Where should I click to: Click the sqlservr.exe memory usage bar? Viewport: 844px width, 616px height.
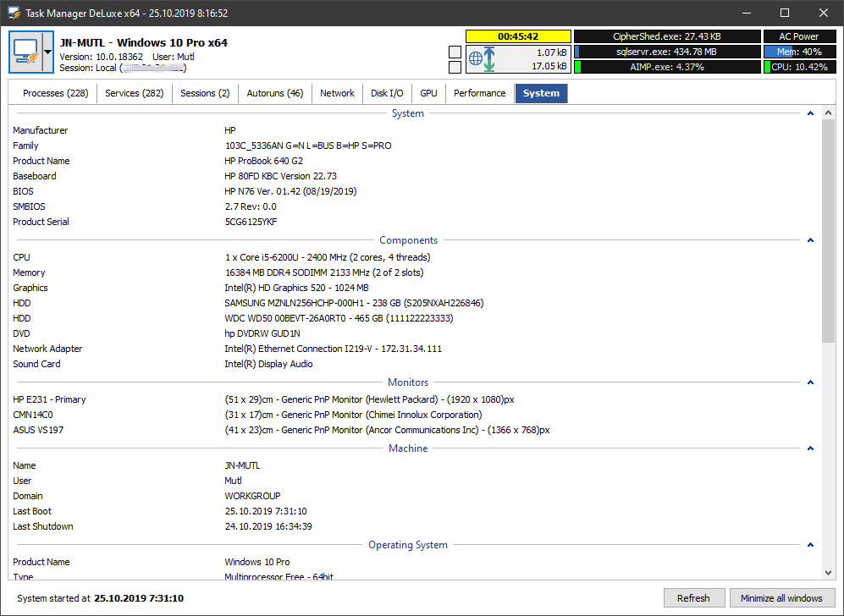coord(667,52)
